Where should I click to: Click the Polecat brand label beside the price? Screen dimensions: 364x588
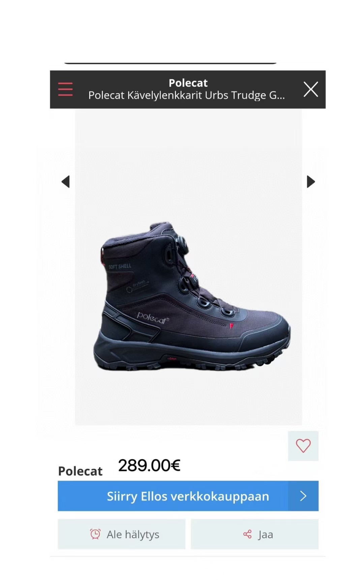80,471
